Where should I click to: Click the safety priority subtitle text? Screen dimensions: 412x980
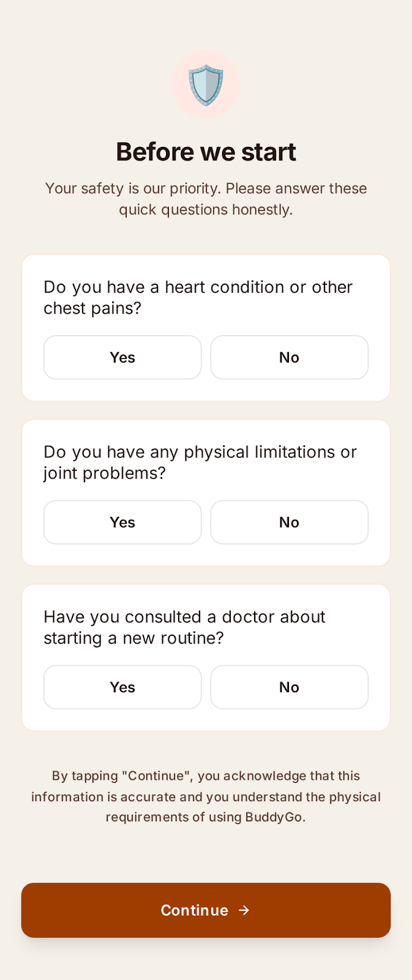[206, 199]
